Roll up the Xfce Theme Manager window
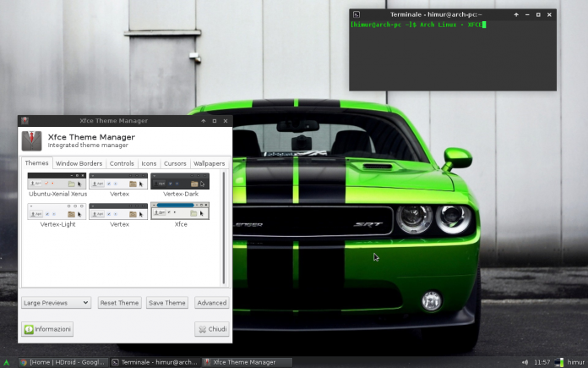This screenshot has width=588, height=368. [x=204, y=121]
